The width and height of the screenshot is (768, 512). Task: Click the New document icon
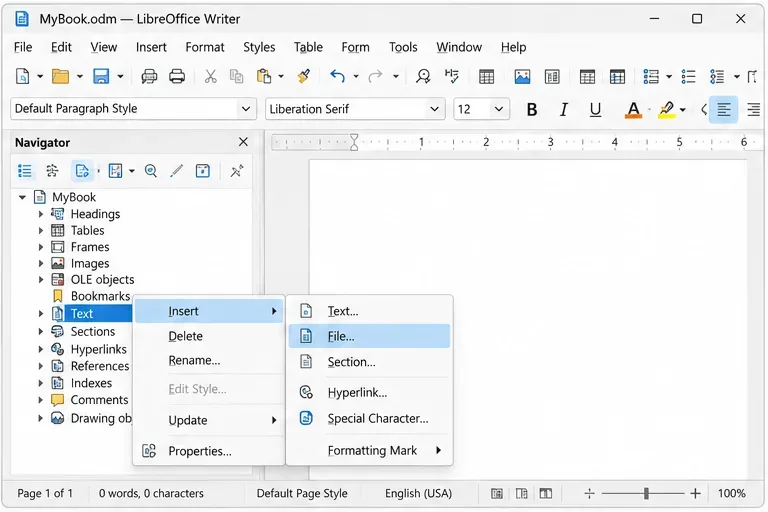click(x=23, y=77)
